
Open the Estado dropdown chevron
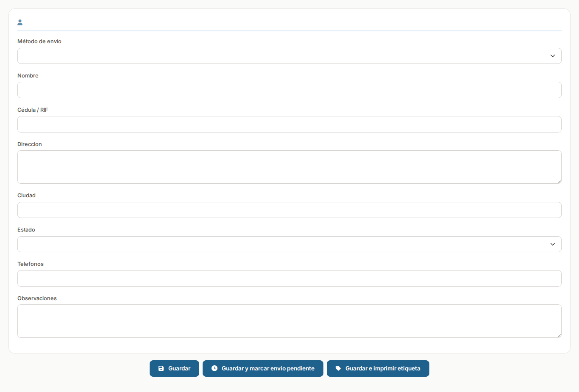[x=552, y=244]
